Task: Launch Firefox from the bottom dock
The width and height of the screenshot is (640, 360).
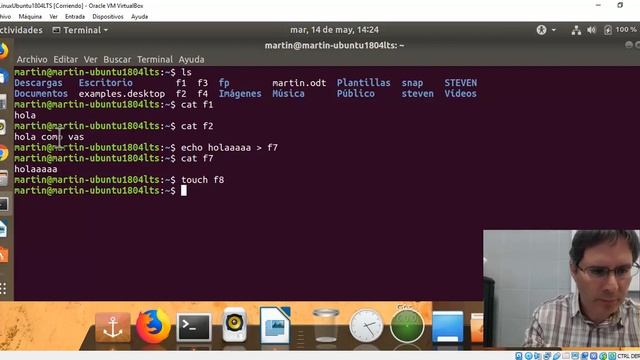Action: coord(153,326)
